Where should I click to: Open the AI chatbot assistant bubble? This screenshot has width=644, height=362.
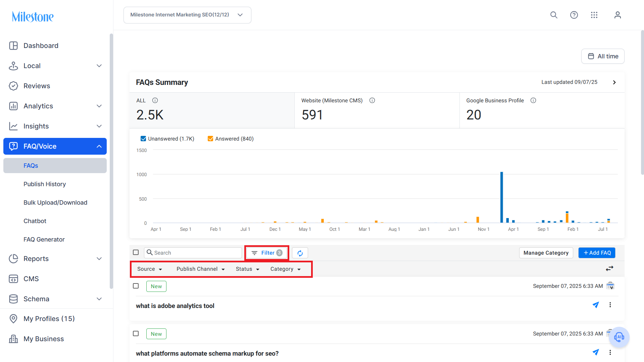(619, 337)
